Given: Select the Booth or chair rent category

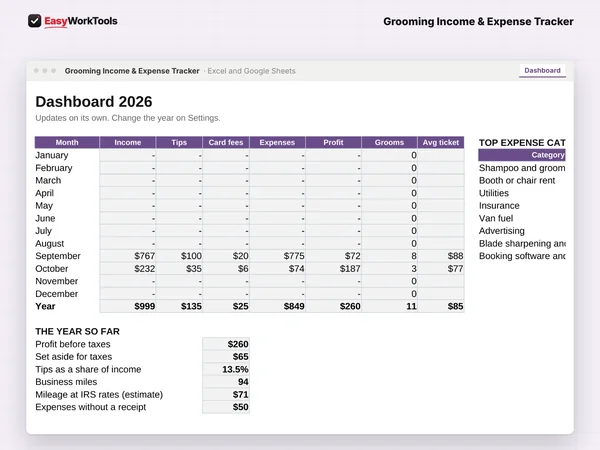Looking at the screenshot, I should (x=517, y=181).
